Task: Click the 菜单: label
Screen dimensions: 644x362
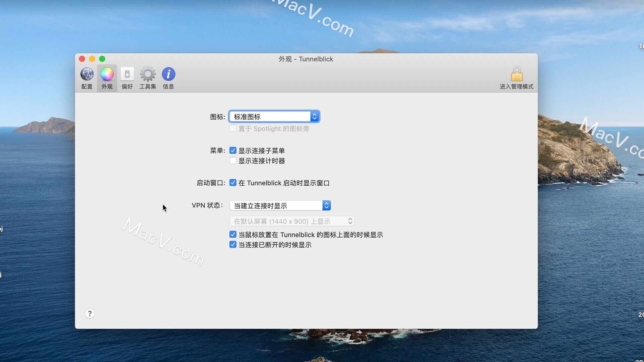Action: click(217, 150)
